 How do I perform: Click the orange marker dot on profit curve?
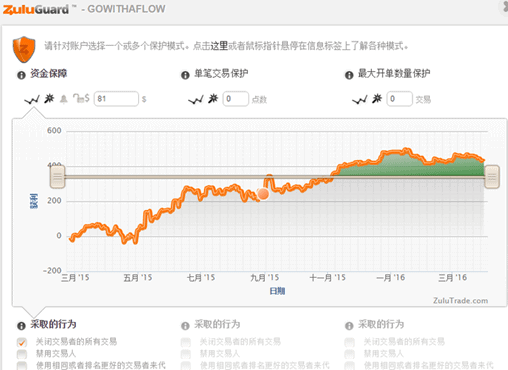[263, 194]
